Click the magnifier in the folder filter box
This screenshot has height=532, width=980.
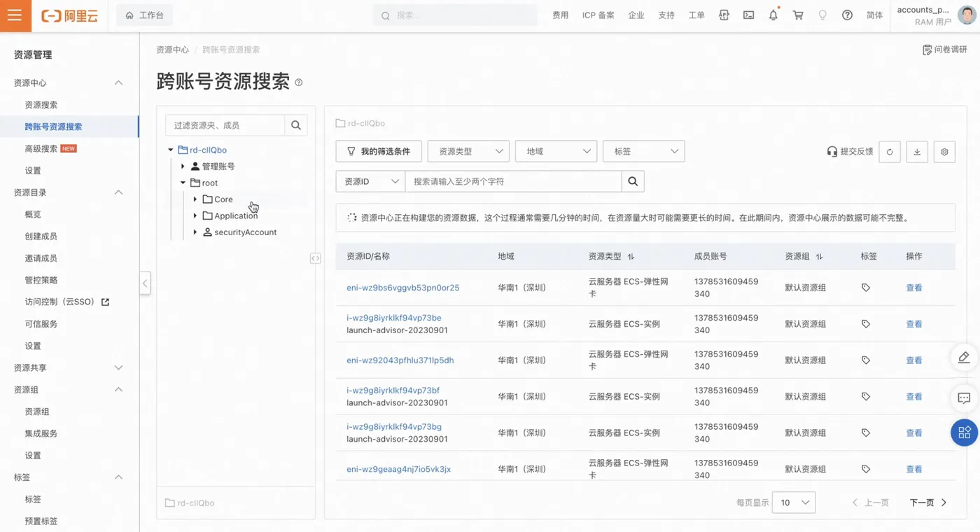295,125
